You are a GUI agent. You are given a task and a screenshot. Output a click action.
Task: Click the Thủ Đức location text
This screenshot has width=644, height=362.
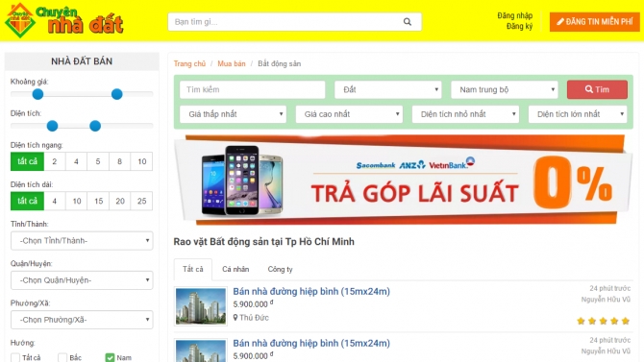point(254,318)
